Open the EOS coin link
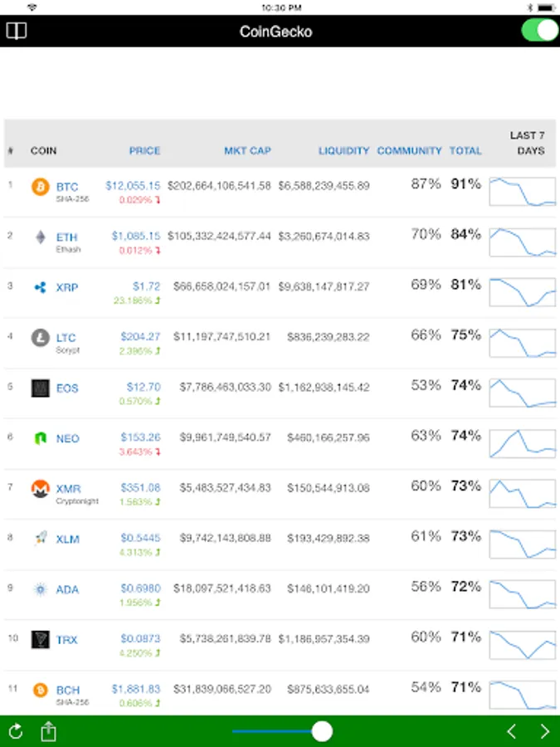560x747 pixels. pos(67,388)
